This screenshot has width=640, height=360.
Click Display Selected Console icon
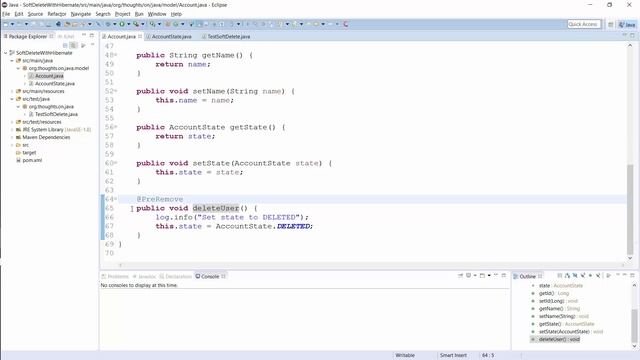tap(469, 276)
